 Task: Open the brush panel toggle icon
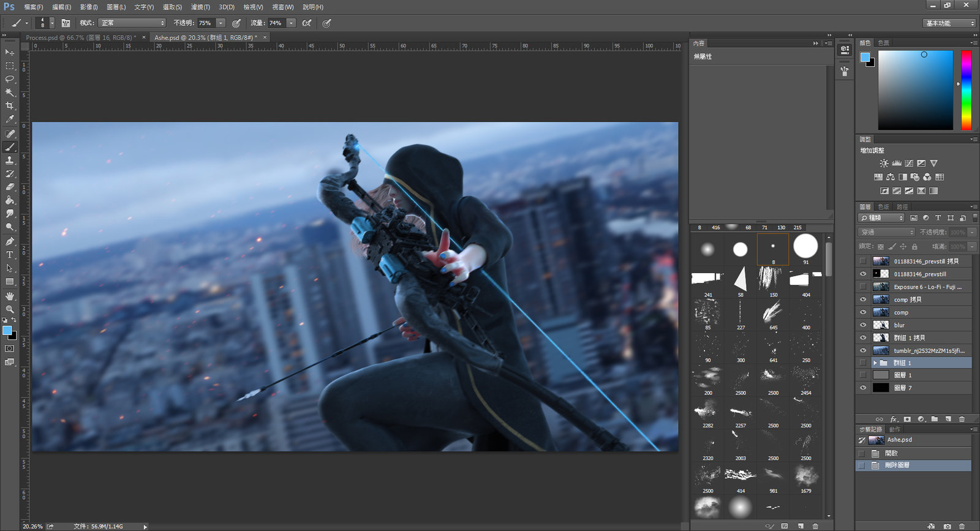66,23
